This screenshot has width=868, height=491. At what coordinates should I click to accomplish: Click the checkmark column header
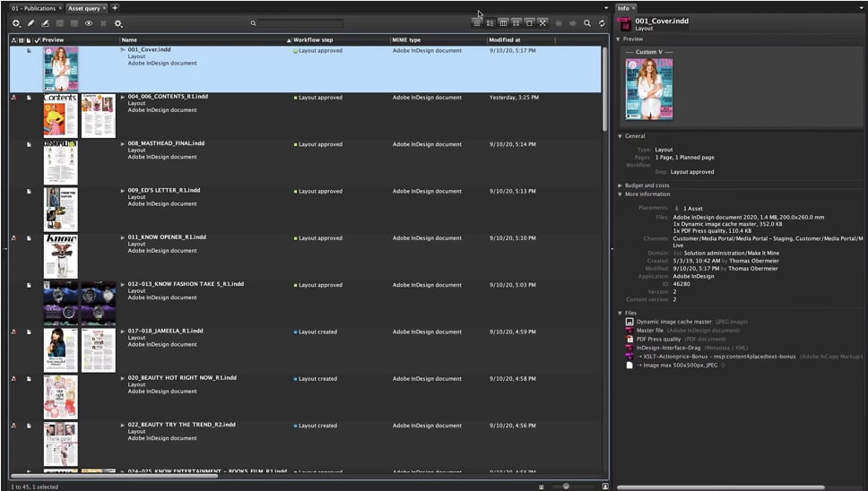pyautogui.click(x=37, y=39)
